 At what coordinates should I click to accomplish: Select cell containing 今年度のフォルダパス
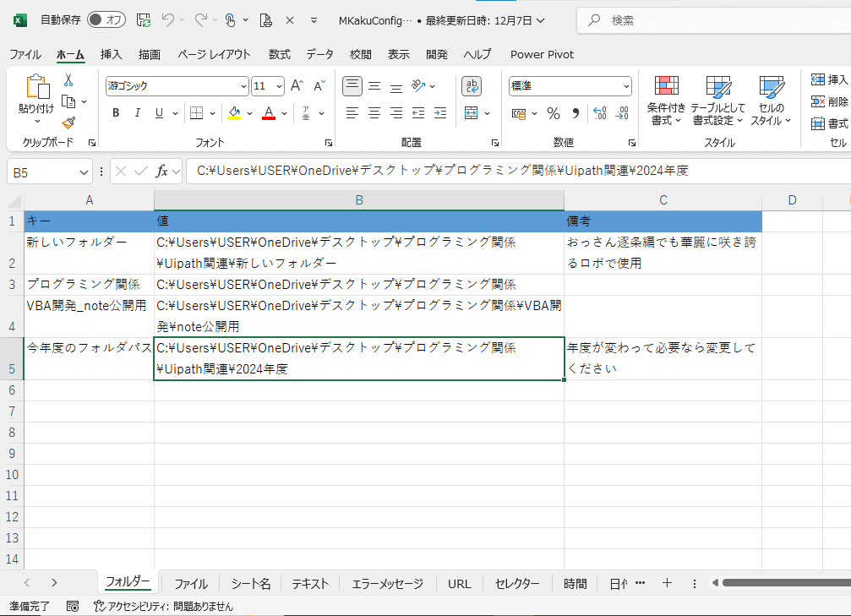89,359
